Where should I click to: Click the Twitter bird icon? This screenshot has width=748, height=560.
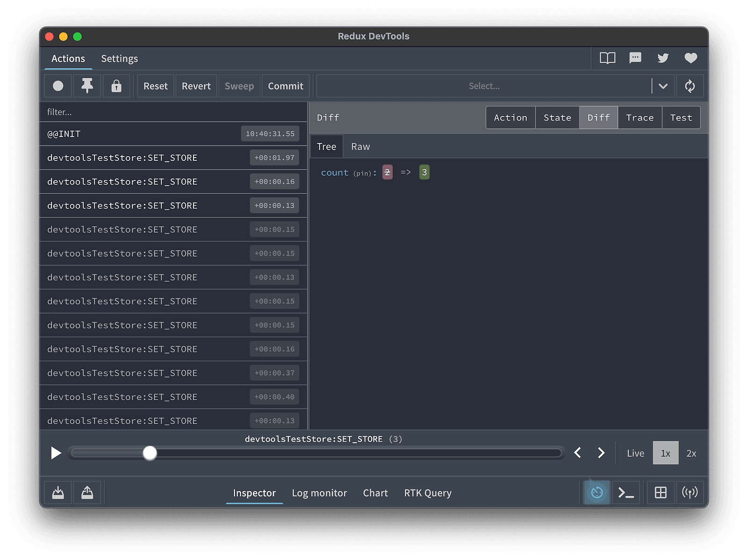663,58
